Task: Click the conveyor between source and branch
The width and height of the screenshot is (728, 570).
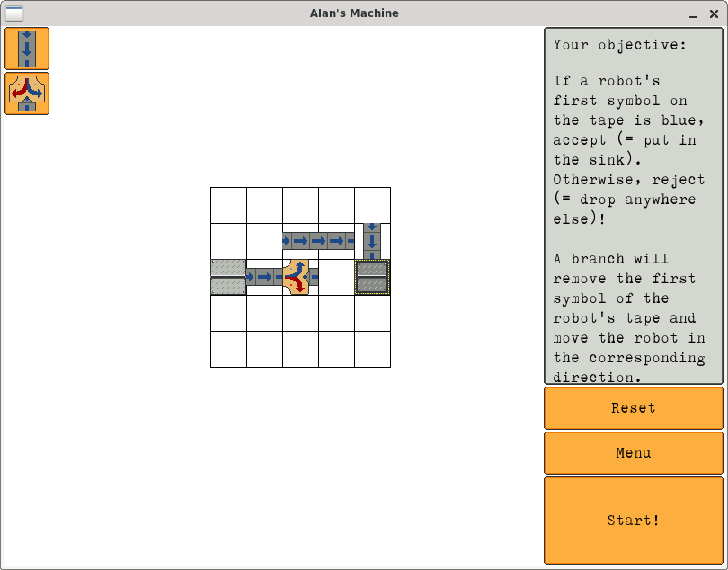Action: click(264, 277)
